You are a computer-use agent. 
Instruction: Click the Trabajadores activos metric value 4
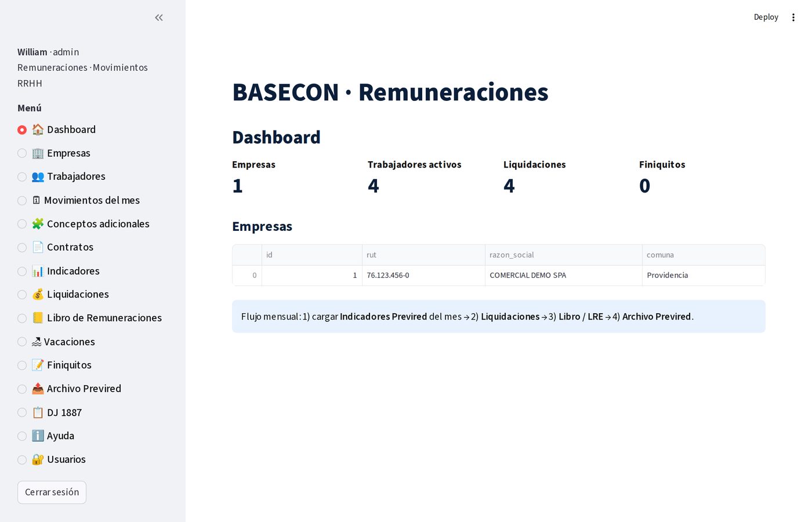pyautogui.click(x=374, y=186)
